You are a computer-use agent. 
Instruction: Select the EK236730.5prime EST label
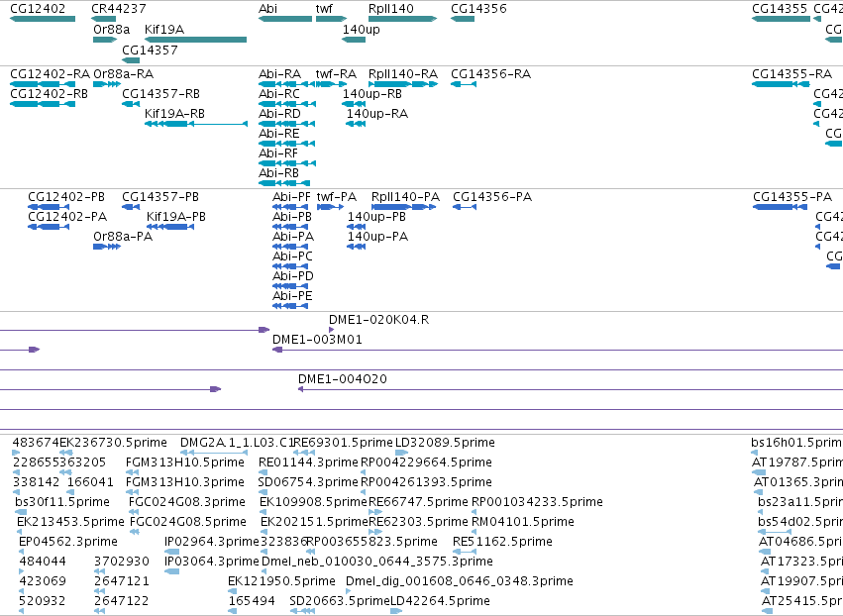[x=114, y=443]
